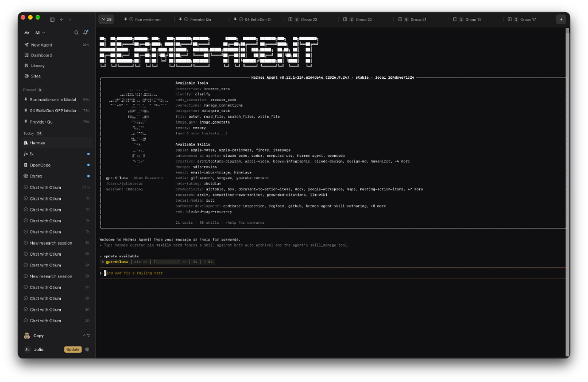Open notifications bell icon
588x382 pixels.
tap(86, 33)
